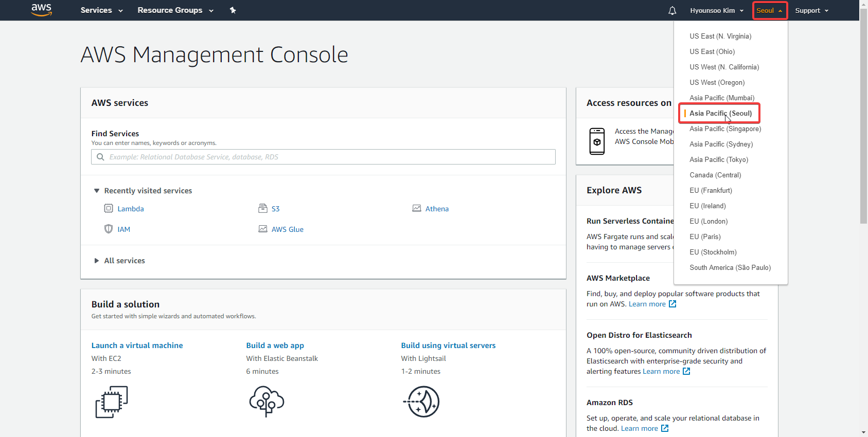Click external link icon beside Elasticsearch Learn more
Image resolution: width=868 pixels, height=437 pixels.
[x=686, y=371]
